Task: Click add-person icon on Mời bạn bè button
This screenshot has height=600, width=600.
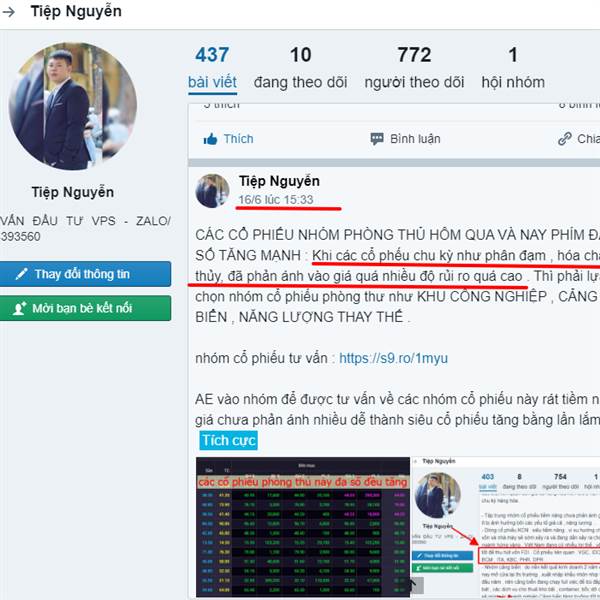Action: pyautogui.click(x=20, y=308)
